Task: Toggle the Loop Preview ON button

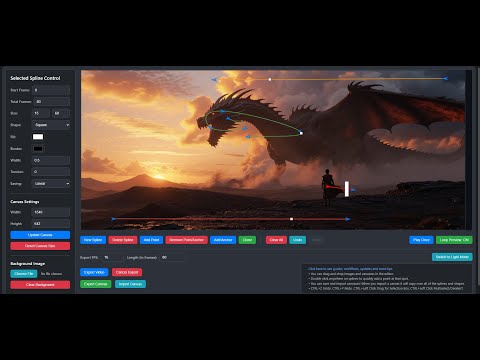Action: [x=454, y=240]
